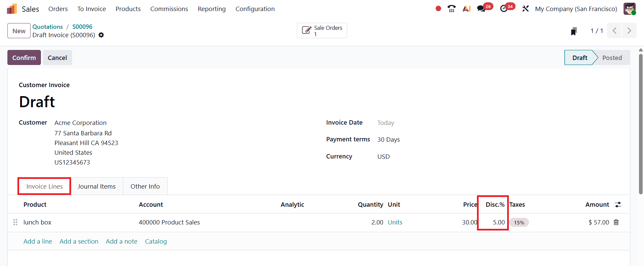Click the Analytic column header

point(292,204)
